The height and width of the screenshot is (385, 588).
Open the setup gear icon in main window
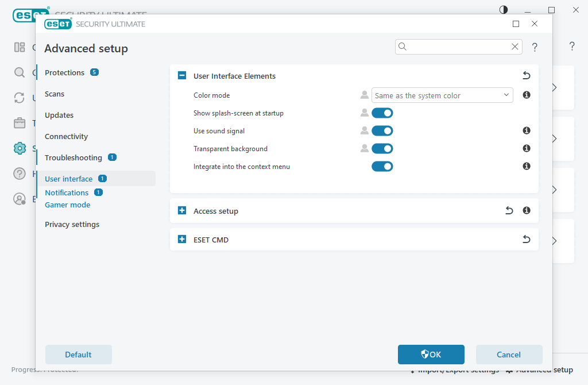coord(20,148)
